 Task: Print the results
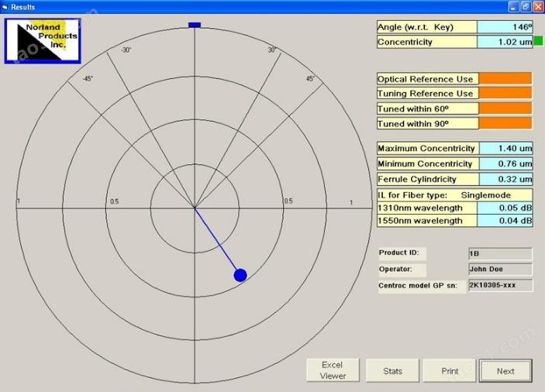coord(450,371)
